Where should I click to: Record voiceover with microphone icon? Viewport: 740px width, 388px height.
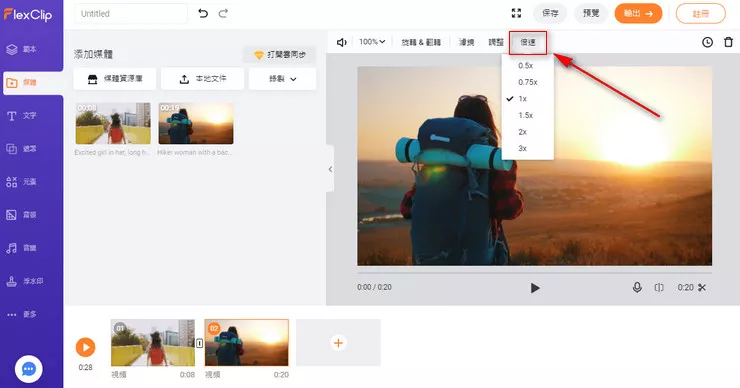pyautogui.click(x=637, y=287)
